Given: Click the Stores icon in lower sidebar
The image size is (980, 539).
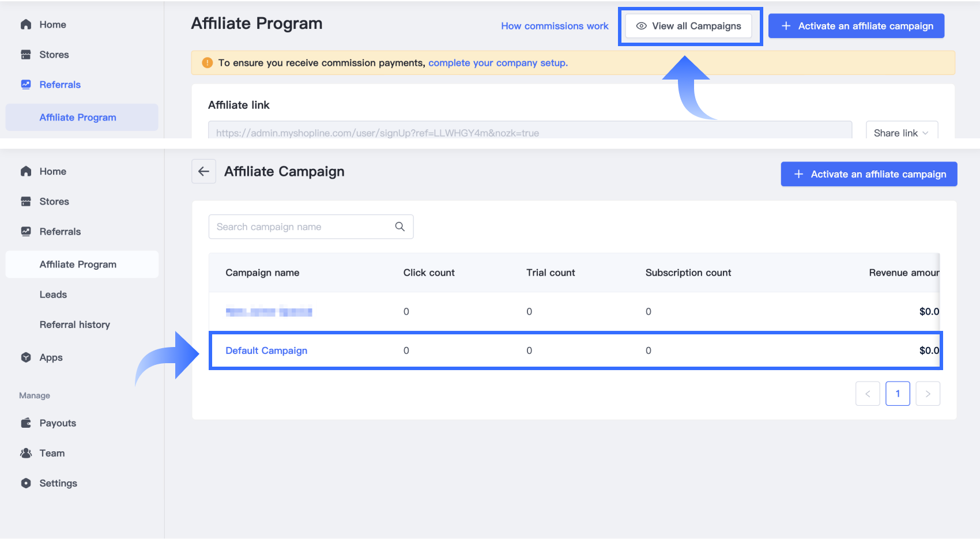Looking at the screenshot, I should pyautogui.click(x=26, y=201).
